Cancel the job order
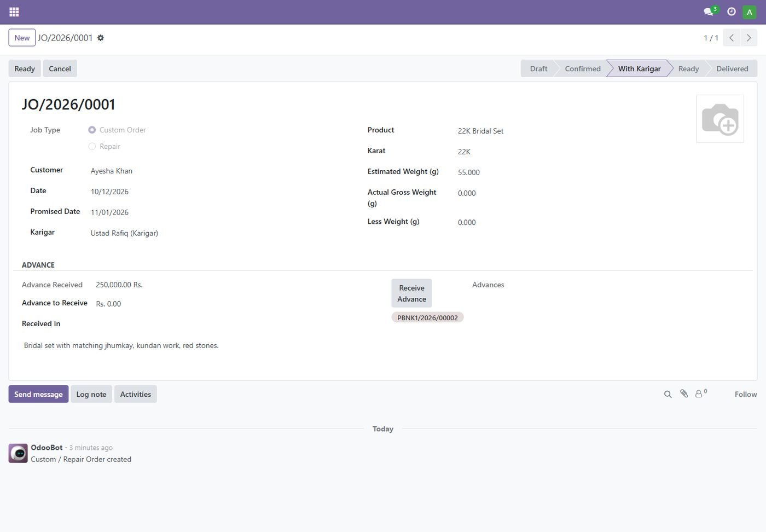Image resolution: width=766 pixels, height=532 pixels. (x=60, y=68)
